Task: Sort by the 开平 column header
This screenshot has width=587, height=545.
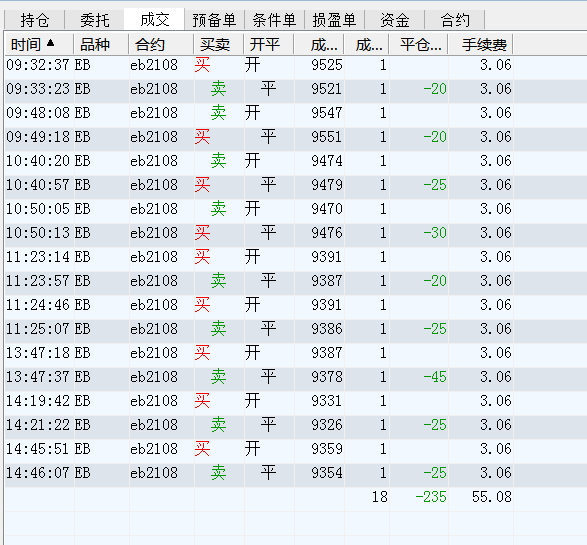Action: point(269,45)
